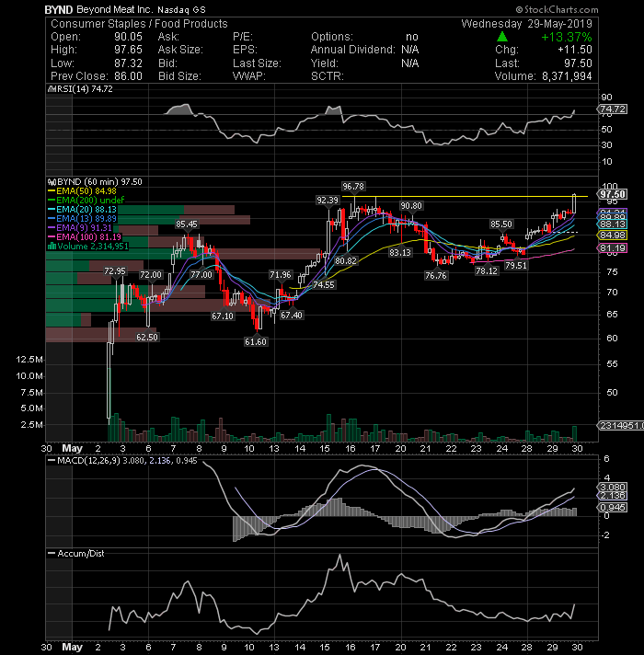This screenshot has height=655, width=644.
Task: Click the Accum/Dist panel label
Action: 81,554
